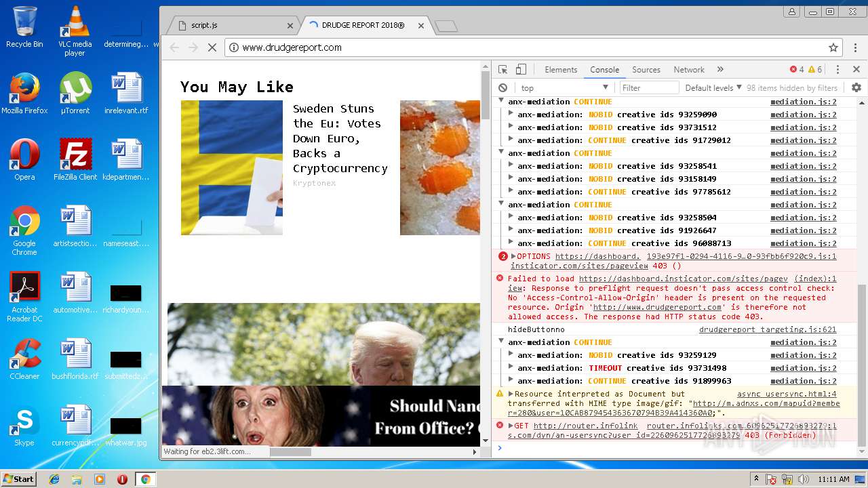This screenshot has width=868, height=488.
Task: Open DevTools customize menu (three dots)
Action: tap(837, 69)
